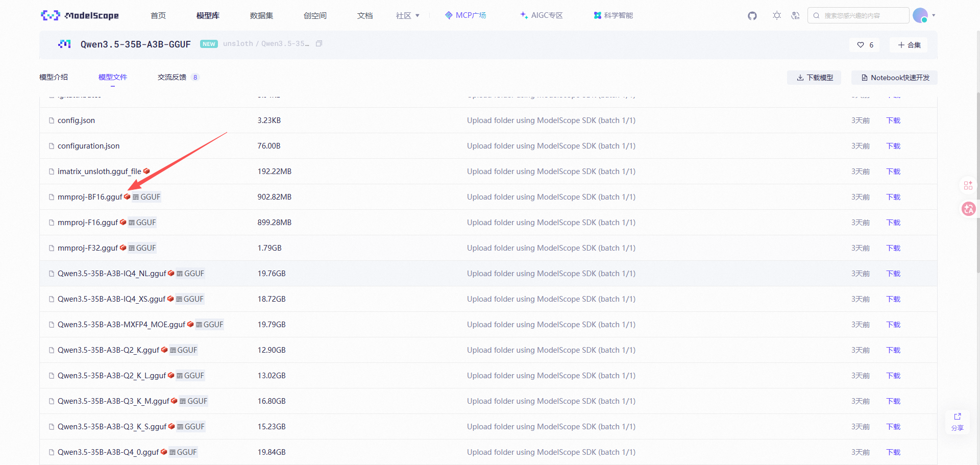Screen dimensions: 980x465
Task: Switch to the 交流反馈 tab
Action: click(178, 77)
